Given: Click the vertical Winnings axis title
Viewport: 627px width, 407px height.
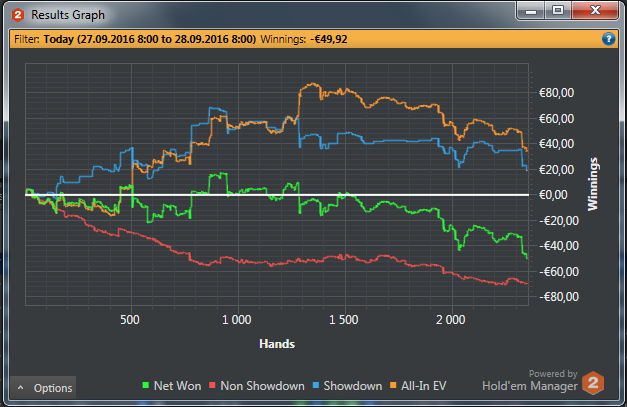Looking at the screenshot, I should pyautogui.click(x=593, y=184).
